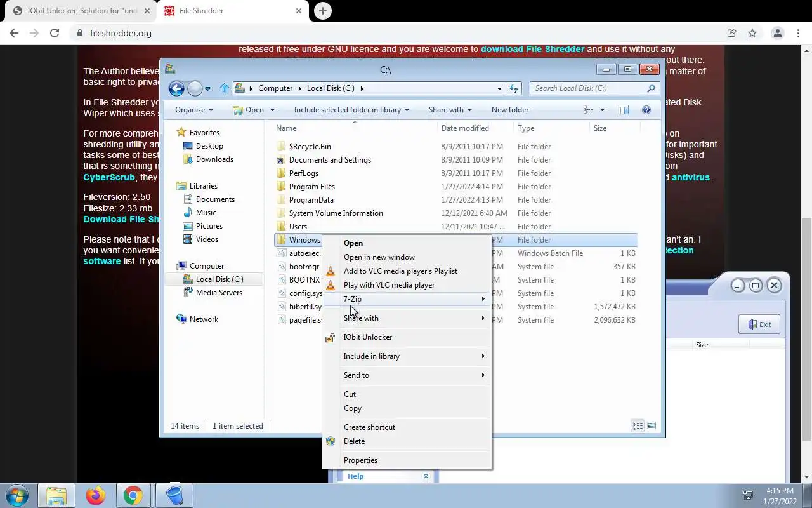Viewport: 812px width, 508px height.
Task: Click the green Up folder arrow
Action: coord(224,88)
